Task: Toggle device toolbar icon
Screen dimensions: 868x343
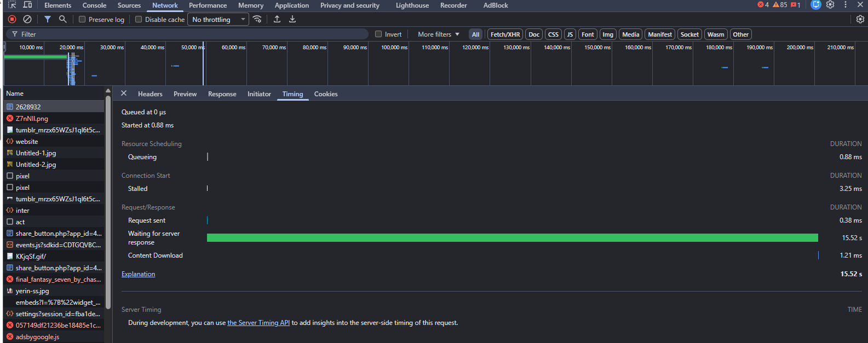Action: (x=27, y=5)
